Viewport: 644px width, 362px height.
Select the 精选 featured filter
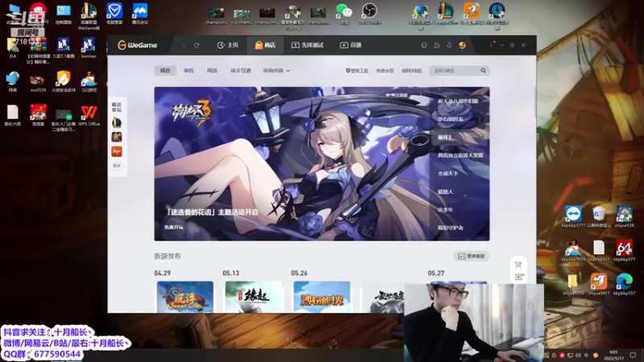tap(165, 71)
